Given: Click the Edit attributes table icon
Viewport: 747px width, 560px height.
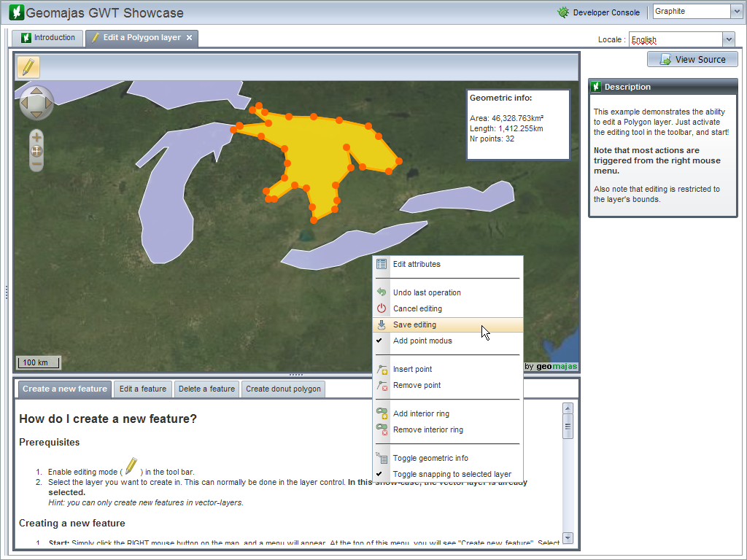Looking at the screenshot, I should click(x=382, y=264).
